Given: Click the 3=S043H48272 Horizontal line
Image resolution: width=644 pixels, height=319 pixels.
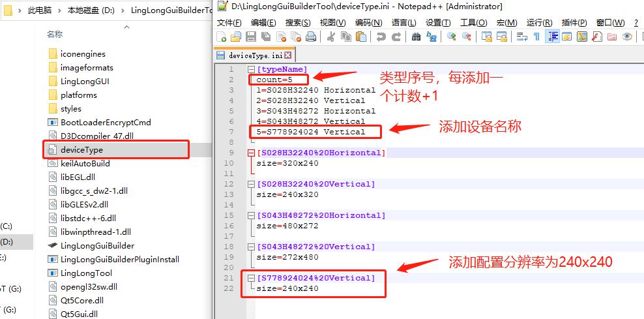Looking at the screenshot, I should [316, 111].
